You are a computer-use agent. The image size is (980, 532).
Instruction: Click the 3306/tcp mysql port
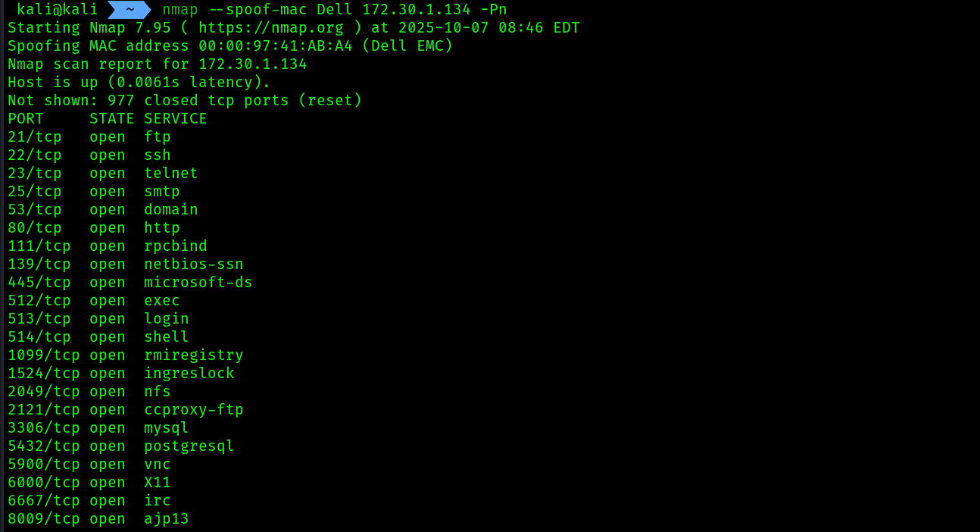coord(44,428)
